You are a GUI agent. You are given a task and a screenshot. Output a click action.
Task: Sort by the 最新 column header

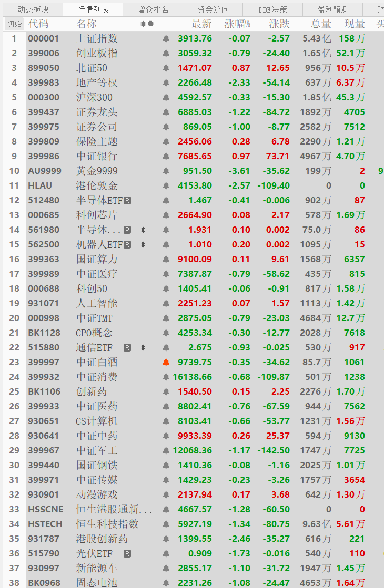click(x=201, y=24)
